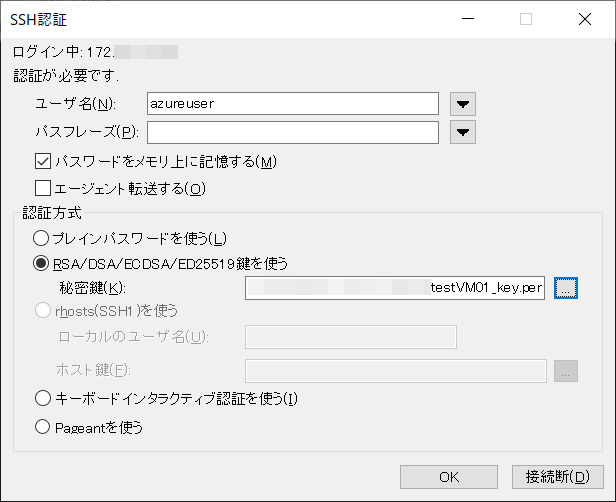The height and width of the screenshot is (502, 616).
Task: Select the rhosts(SSH1)を使う radio button
Action: [41, 311]
